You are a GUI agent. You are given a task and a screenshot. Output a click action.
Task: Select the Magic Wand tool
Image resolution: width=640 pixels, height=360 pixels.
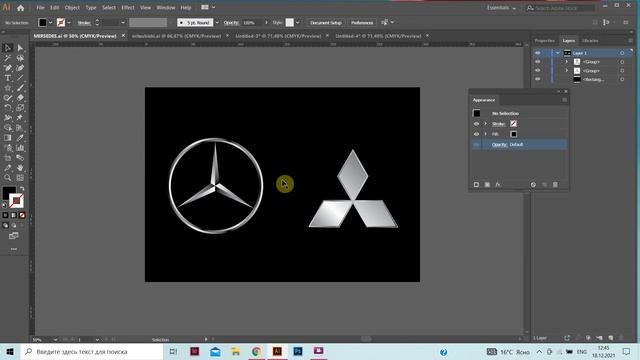[7, 58]
